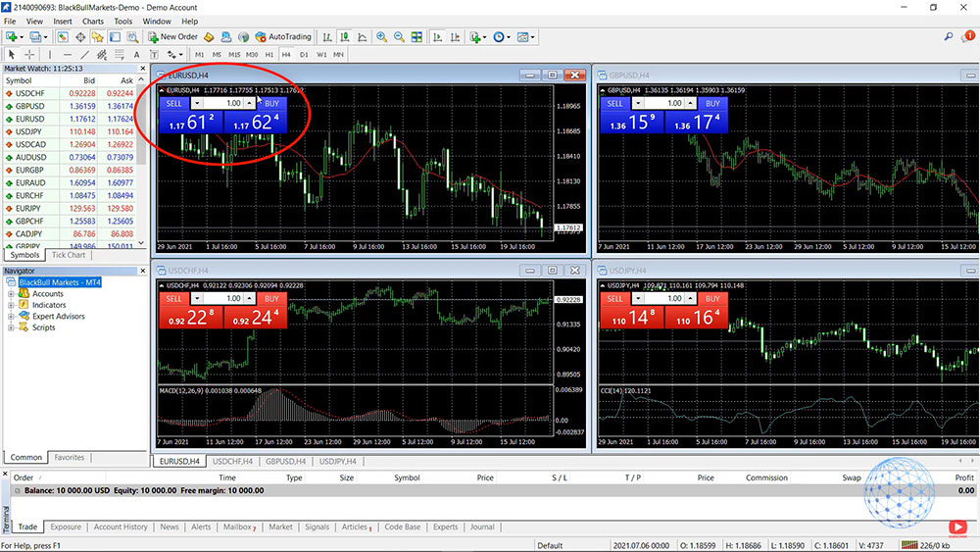Click the volume field on the USDCHF panel
Image resolution: width=980 pixels, height=552 pixels.
[223, 298]
